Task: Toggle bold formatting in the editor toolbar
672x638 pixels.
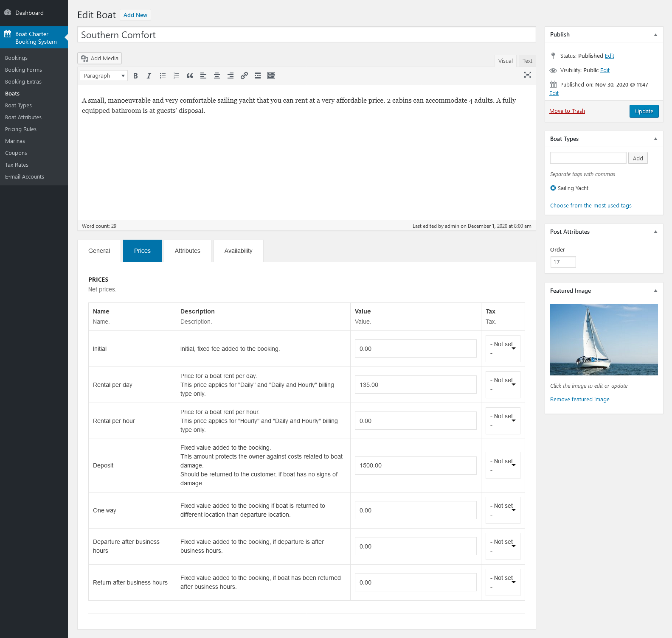Action: (x=135, y=76)
